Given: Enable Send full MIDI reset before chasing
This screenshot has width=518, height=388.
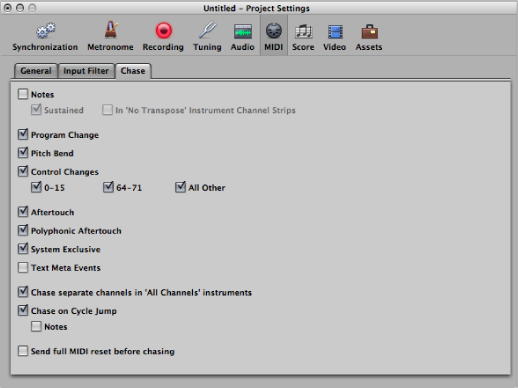Looking at the screenshot, I should (23, 351).
